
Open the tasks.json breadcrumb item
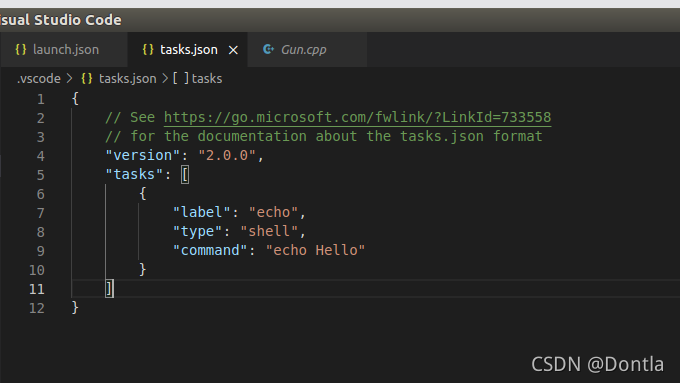(x=128, y=79)
